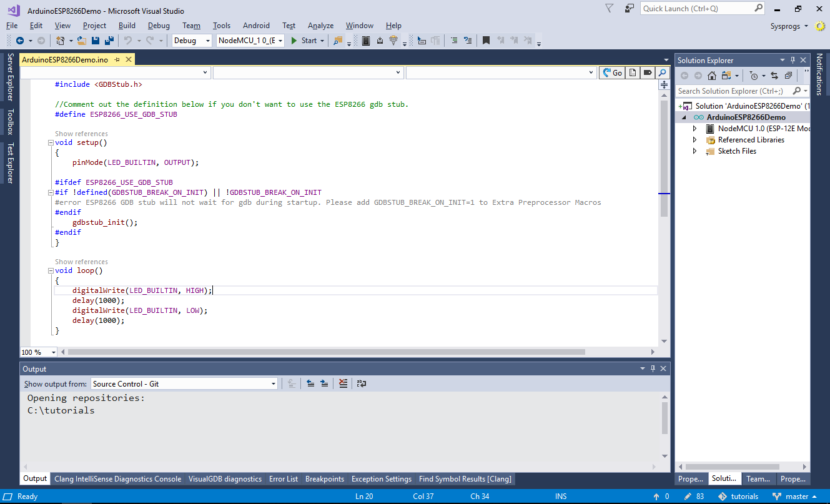The height and width of the screenshot is (504, 830).
Task: Switch Solution Explorer views via folder-sync icon
Action: pyautogui.click(x=726, y=76)
